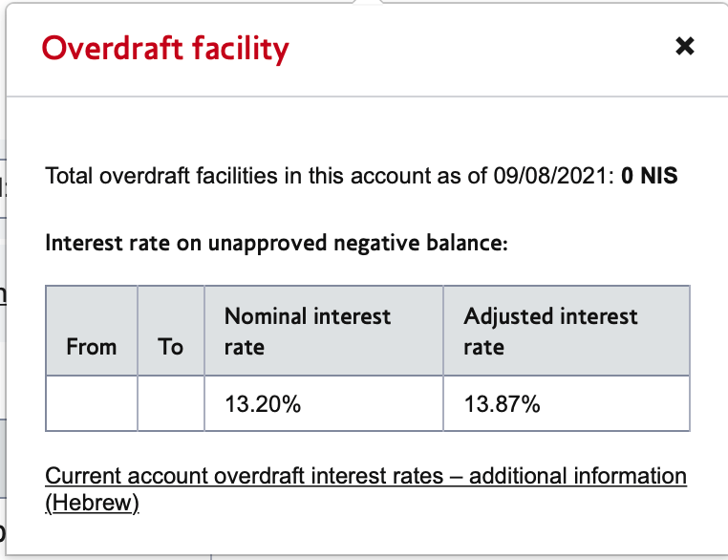
Task: Open the overdraft interest rates additional information link
Action: tap(366, 476)
